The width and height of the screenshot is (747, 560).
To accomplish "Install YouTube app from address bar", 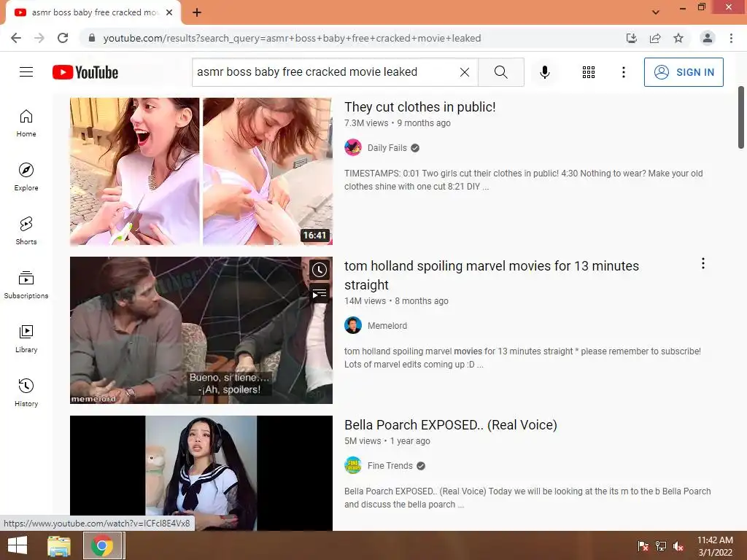I will (631, 38).
